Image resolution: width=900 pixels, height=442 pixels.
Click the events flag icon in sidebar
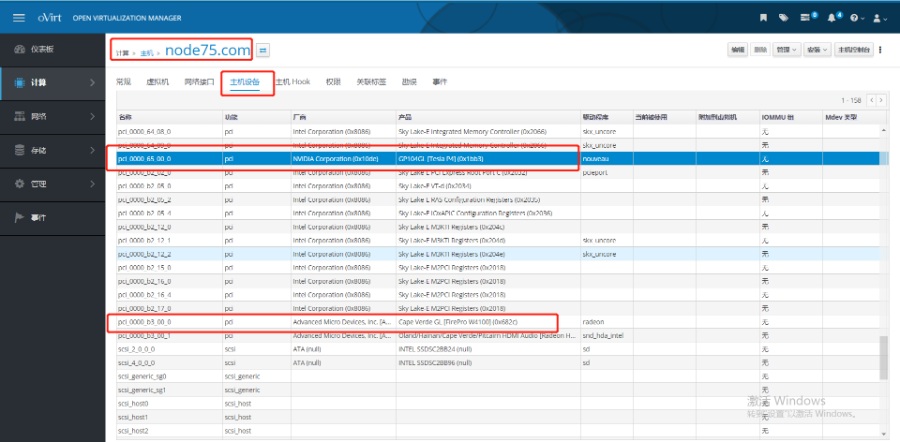click(x=20, y=218)
